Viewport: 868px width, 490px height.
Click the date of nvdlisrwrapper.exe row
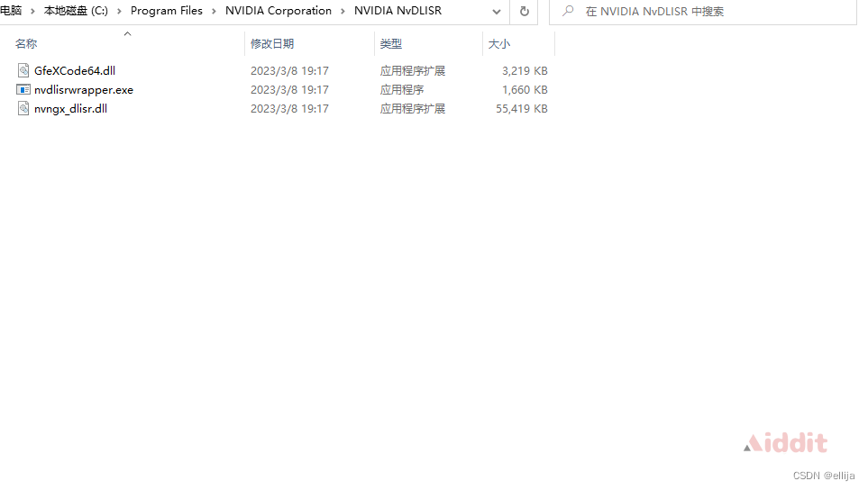289,89
